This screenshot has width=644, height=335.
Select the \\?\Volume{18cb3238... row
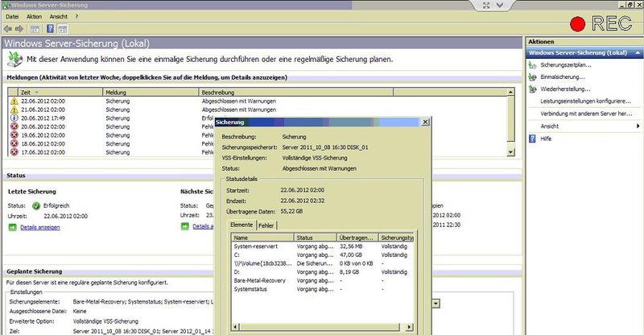pos(323,263)
